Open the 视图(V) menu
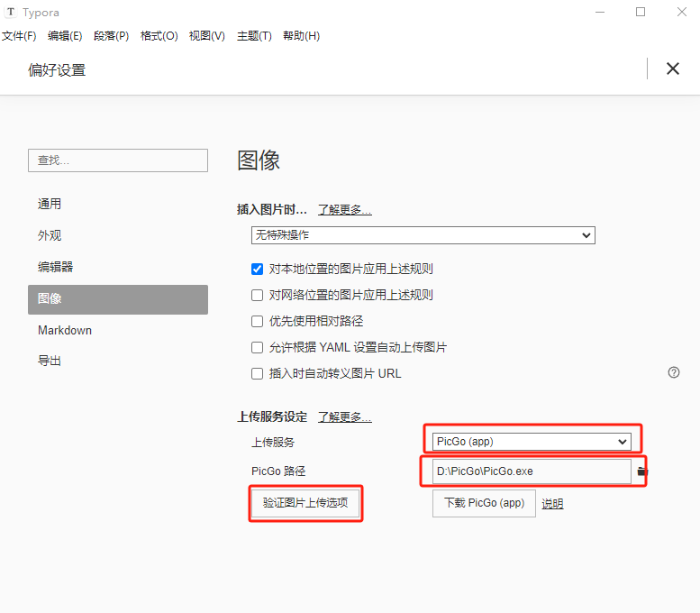Viewport: 700px width, 613px height. tap(206, 36)
